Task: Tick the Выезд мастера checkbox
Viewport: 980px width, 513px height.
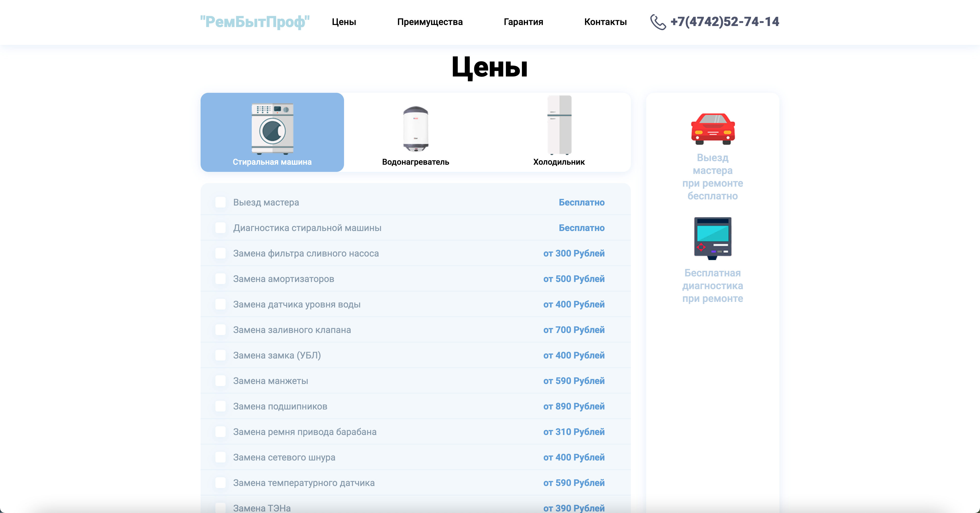Action: click(x=221, y=202)
